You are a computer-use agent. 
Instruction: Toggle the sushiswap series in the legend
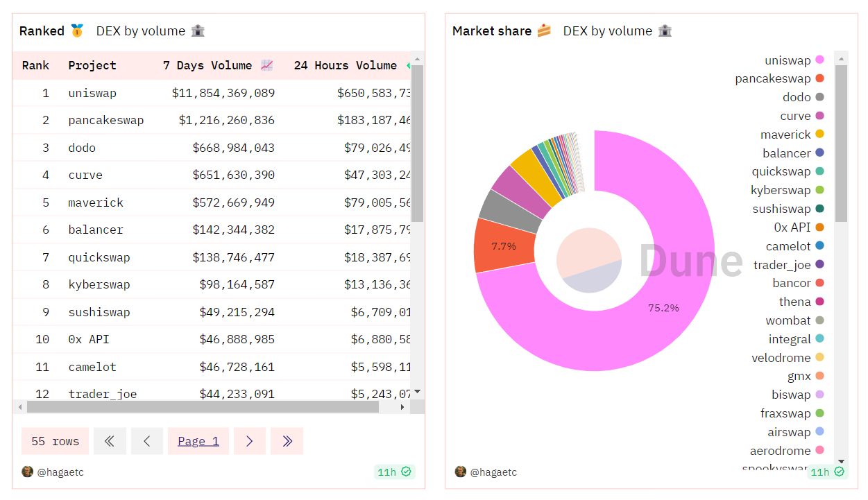coord(788,209)
